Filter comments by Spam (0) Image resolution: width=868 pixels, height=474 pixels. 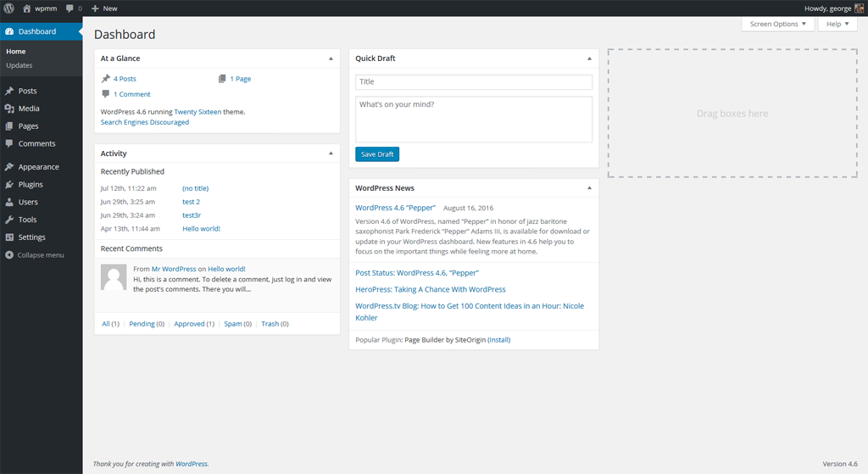(x=238, y=324)
